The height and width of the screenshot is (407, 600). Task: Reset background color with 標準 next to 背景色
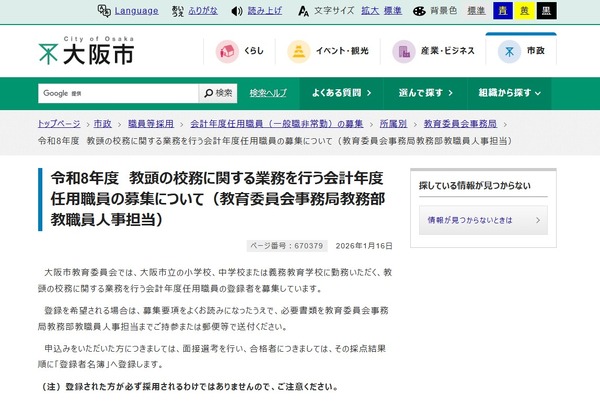click(476, 11)
